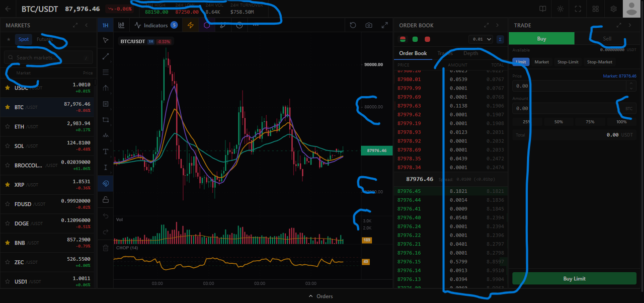The image size is (644, 303).
Task: Open the user profile avatar
Action: 631,9
